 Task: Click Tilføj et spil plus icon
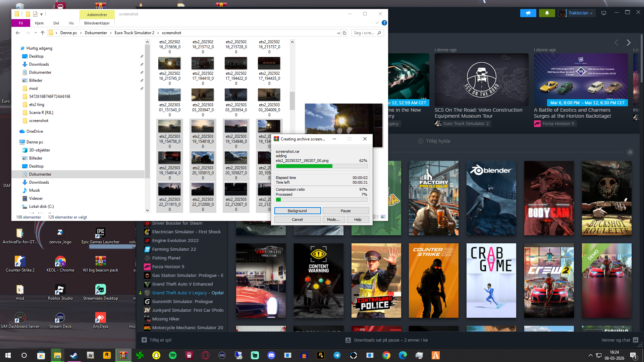(144, 340)
